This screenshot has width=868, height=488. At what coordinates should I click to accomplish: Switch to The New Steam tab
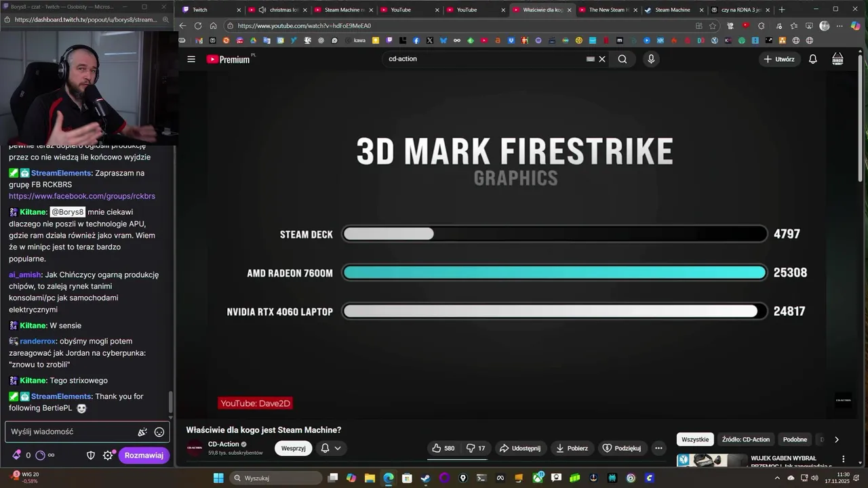click(x=607, y=10)
